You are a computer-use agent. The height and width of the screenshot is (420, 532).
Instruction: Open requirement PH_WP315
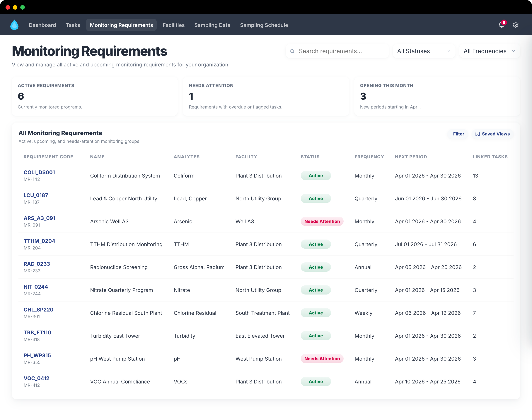point(37,355)
